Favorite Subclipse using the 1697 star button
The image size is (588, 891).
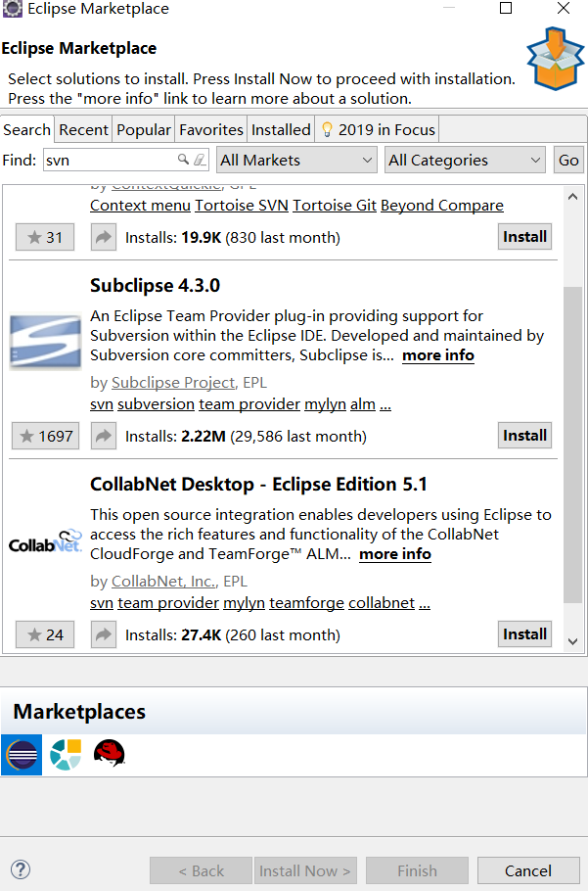[x=45, y=436]
